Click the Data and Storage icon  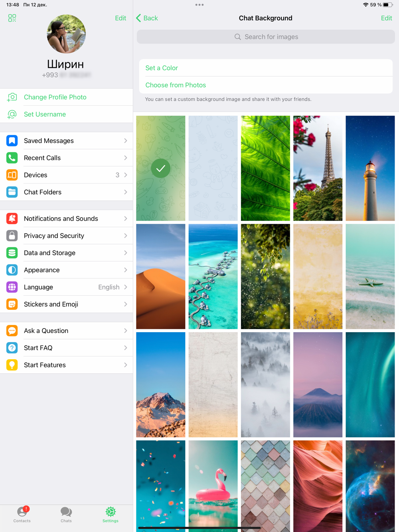tap(12, 253)
